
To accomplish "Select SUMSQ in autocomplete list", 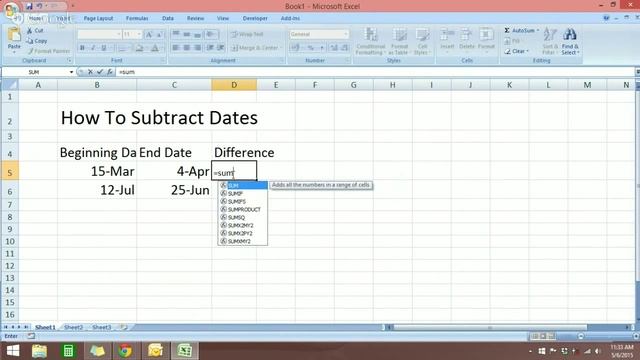I will click(x=243, y=218).
